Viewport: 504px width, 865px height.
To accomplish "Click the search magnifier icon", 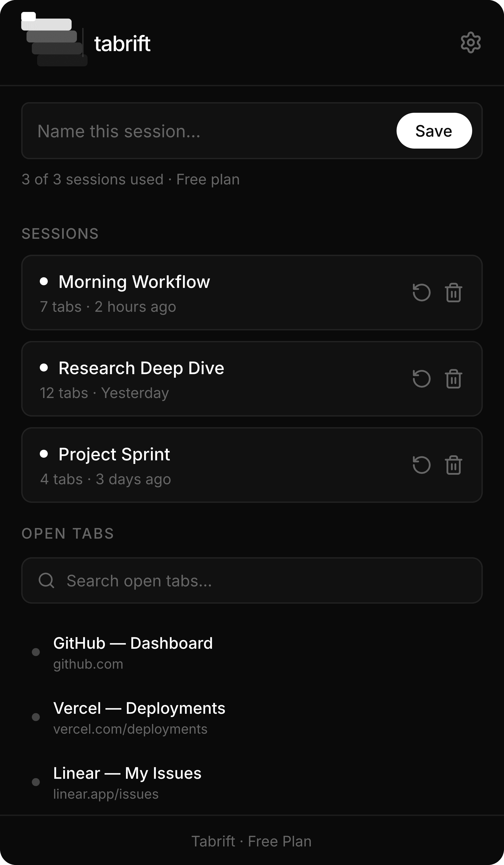I will pyautogui.click(x=46, y=580).
